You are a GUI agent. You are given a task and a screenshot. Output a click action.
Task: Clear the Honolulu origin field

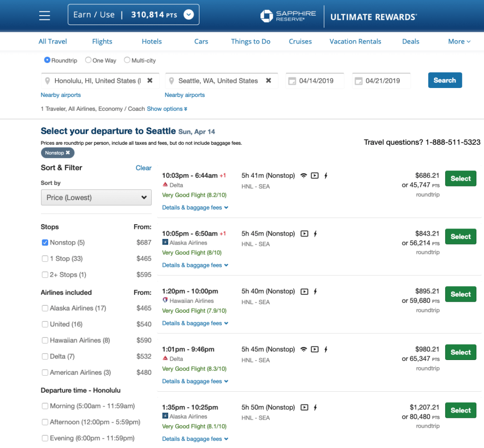pyautogui.click(x=150, y=80)
